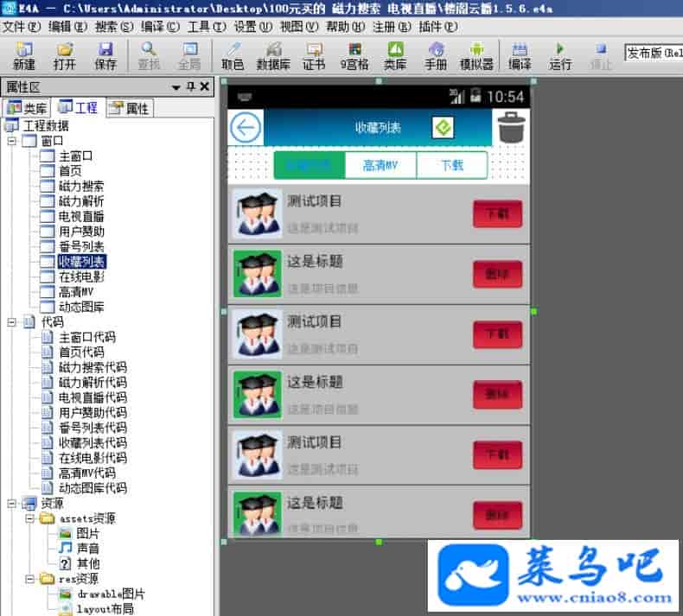Open a project with the 打开 icon
Image resolution: width=683 pixels, height=616 pixels.
[x=65, y=55]
